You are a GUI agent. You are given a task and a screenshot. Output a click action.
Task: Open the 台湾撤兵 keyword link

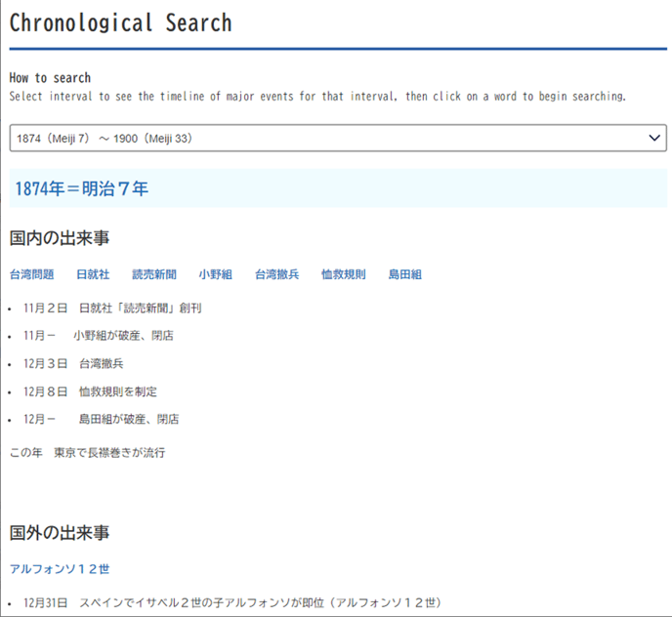[277, 274]
